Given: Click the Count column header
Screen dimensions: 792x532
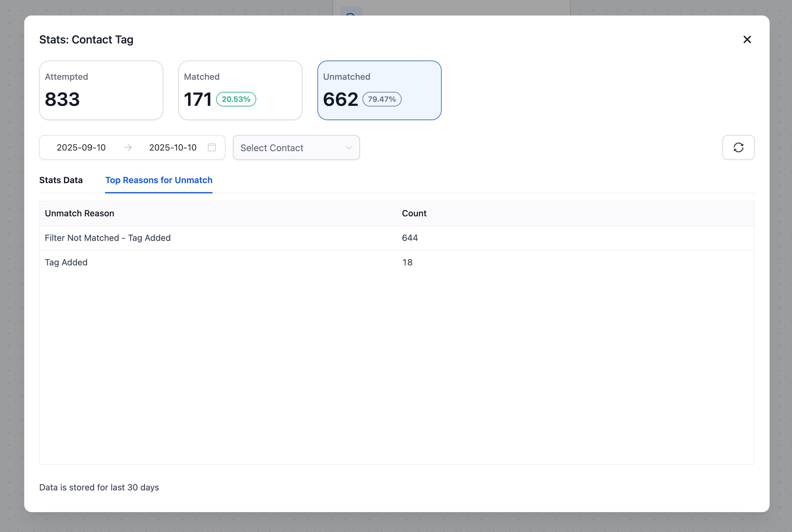Looking at the screenshot, I should tap(414, 214).
